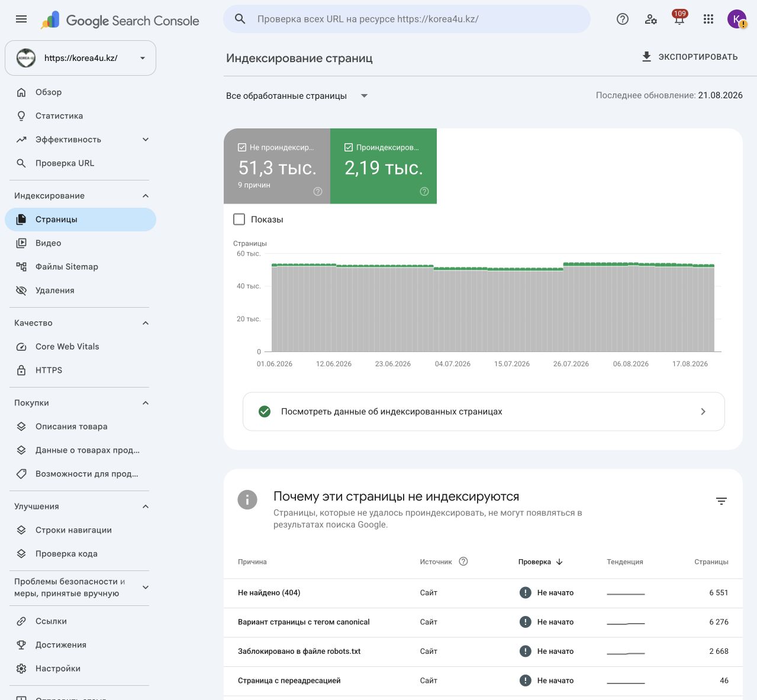Click the search magnifier icon
Image resolution: width=757 pixels, height=700 pixels.
click(240, 19)
